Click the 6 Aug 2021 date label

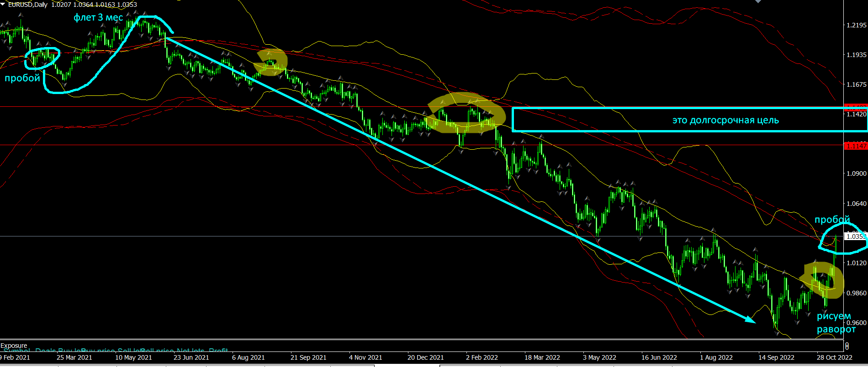click(x=249, y=357)
